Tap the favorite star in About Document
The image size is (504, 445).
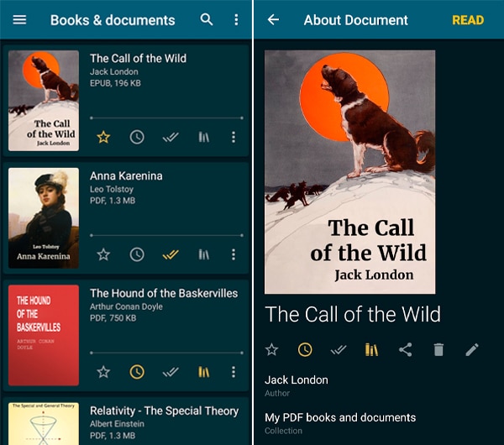pos(271,349)
